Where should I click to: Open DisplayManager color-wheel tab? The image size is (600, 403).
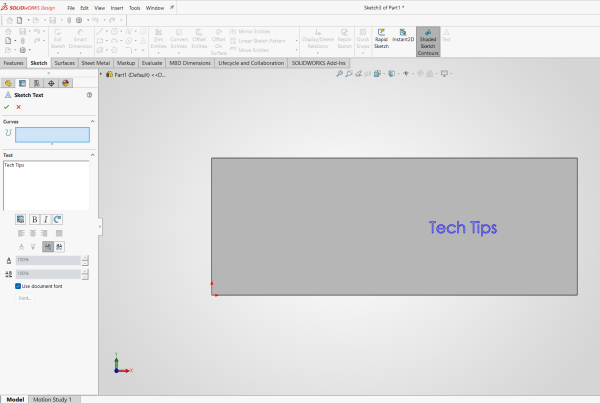[x=65, y=83]
